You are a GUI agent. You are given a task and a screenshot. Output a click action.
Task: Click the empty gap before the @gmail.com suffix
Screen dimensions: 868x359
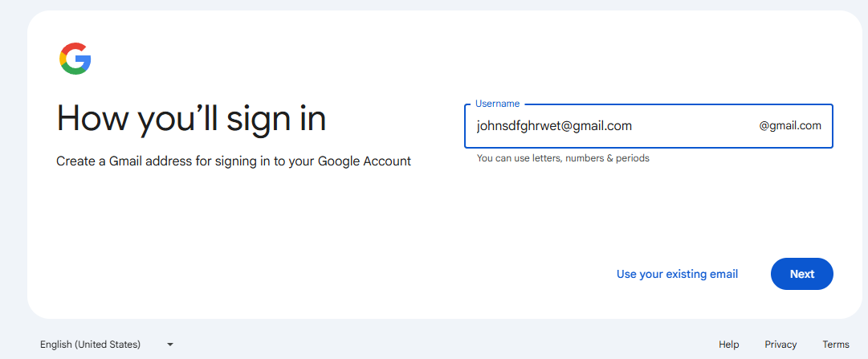[x=695, y=126]
